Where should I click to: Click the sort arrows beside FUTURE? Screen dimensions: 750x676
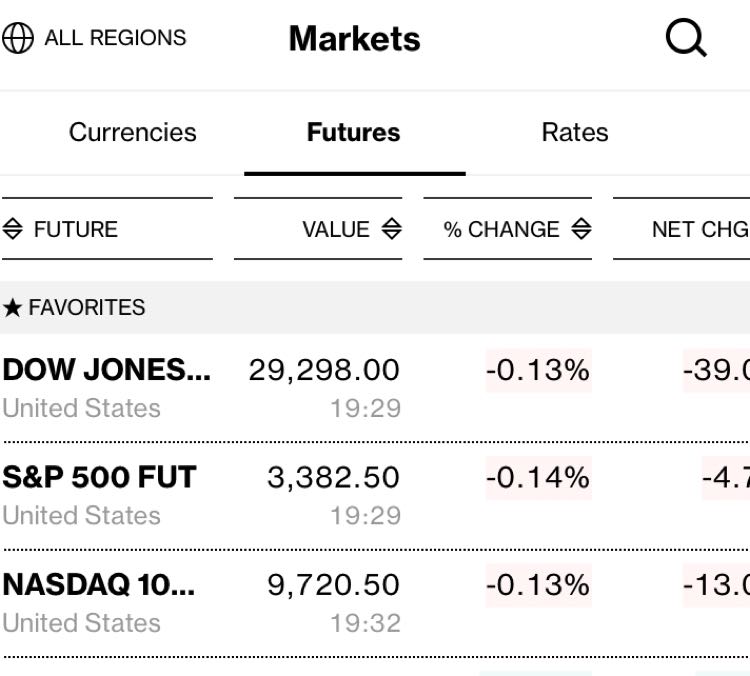click(12, 229)
